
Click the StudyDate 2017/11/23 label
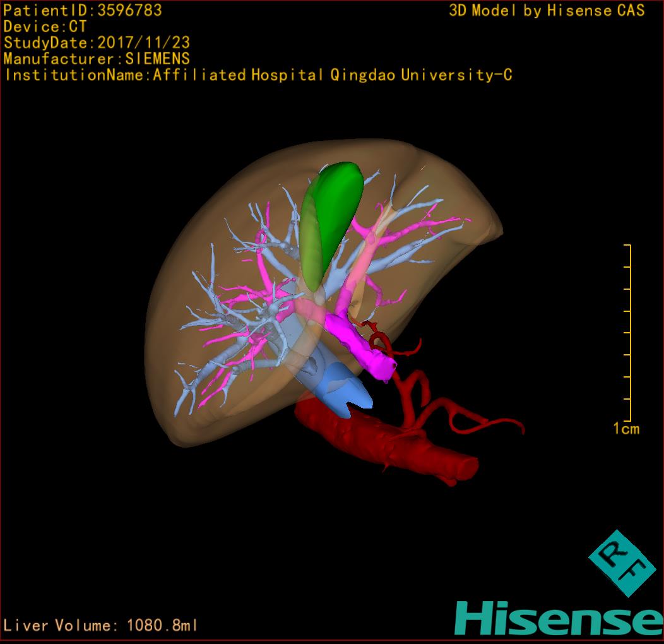click(97, 43)
